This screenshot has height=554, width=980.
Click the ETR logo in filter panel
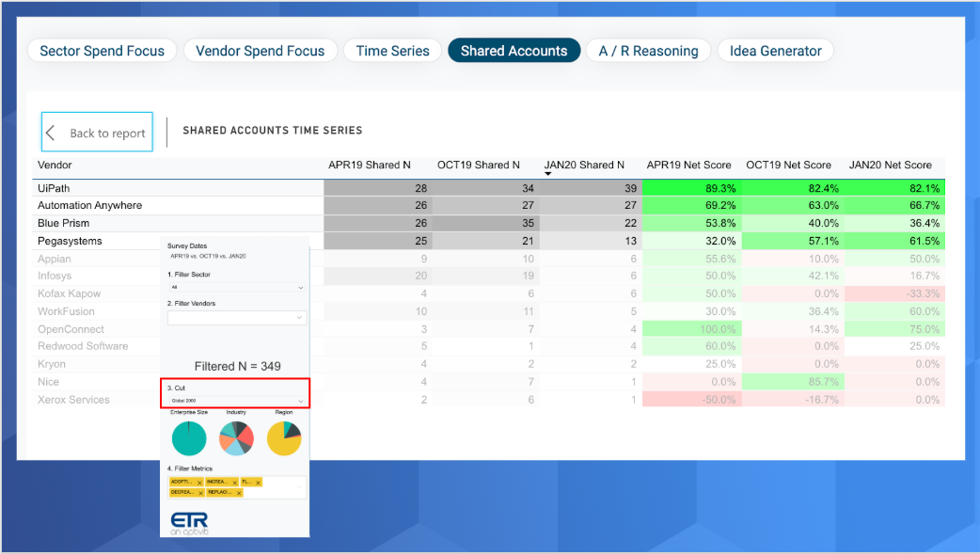pyautogui.click(x=189, y=523)
